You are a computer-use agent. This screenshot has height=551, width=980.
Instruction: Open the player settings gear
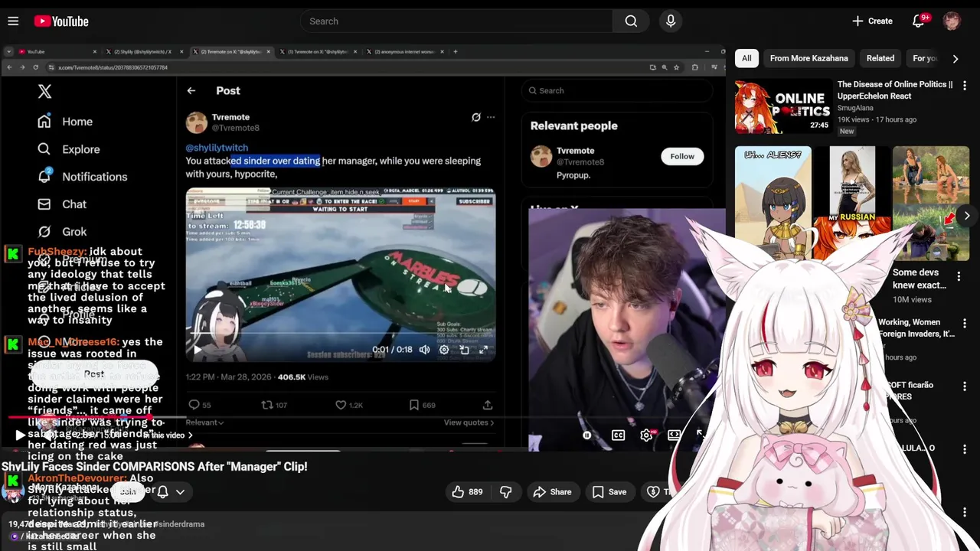646,435
